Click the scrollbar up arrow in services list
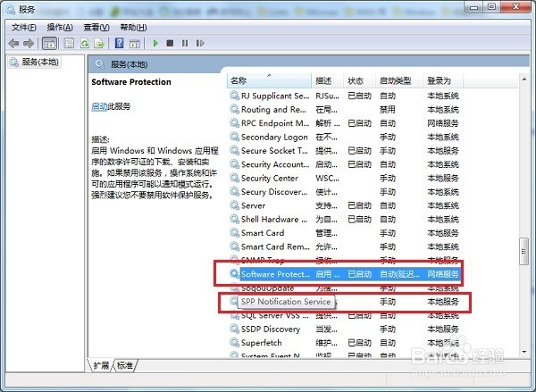 524,79
